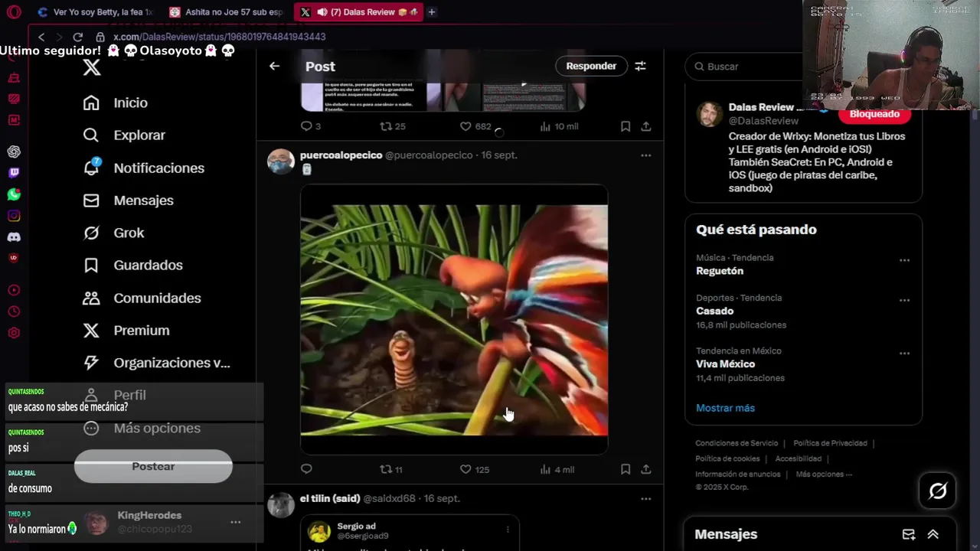Select the Dalas Review browser tab
This screenshot has width=980, height=551.
(x=358, y=12)
